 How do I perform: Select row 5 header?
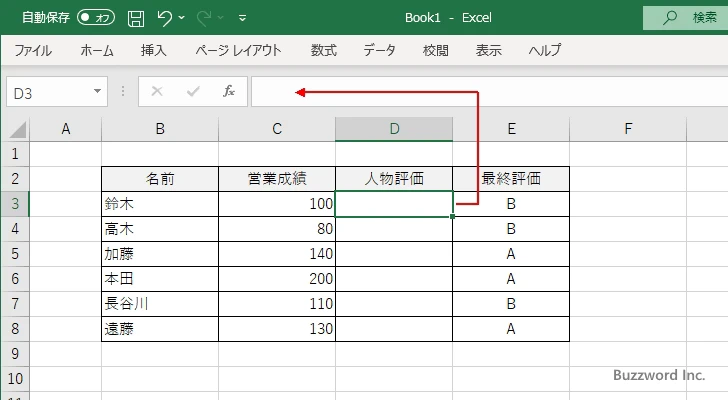coord(15,254)
